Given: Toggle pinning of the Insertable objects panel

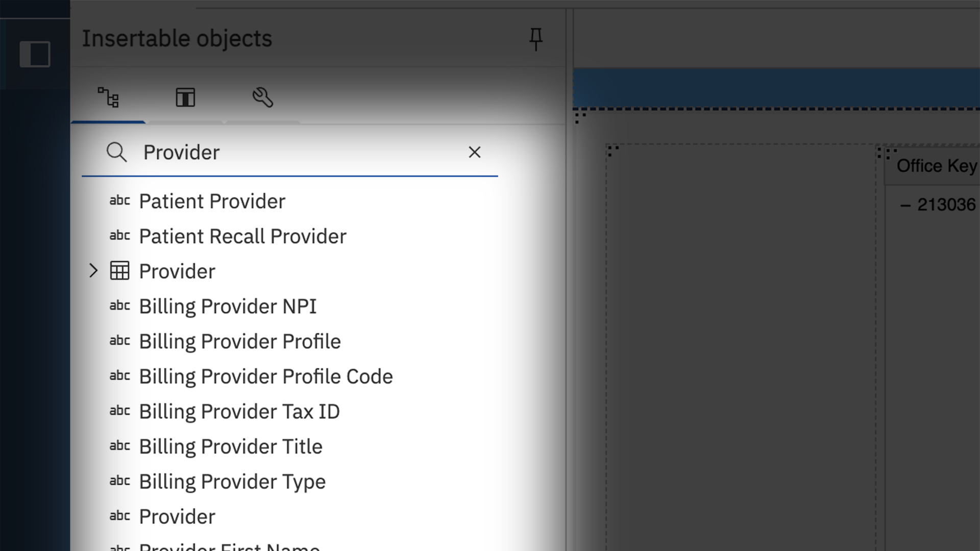Looking at the screenshot, I should [536, 39].
